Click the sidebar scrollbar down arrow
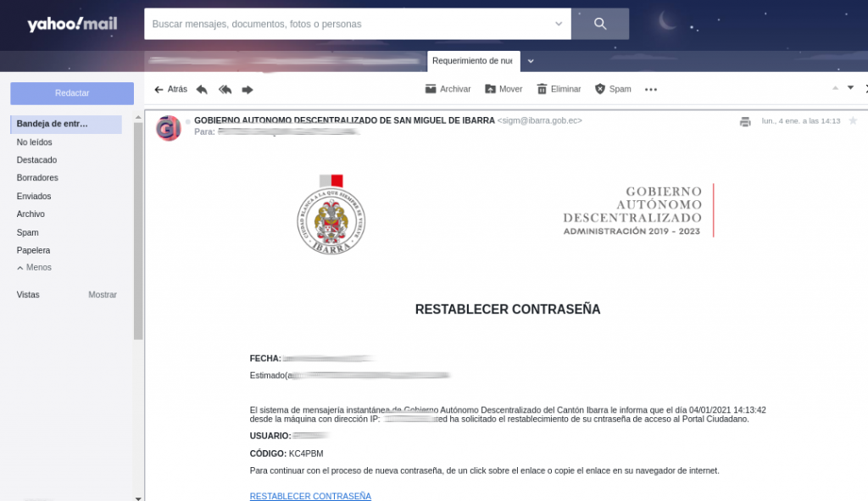868x501 pixels. click(x=138, y=498)
